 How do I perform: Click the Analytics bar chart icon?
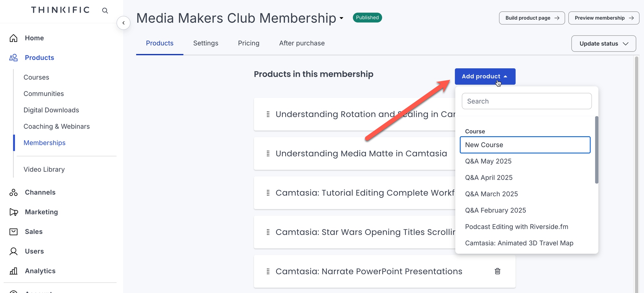pos(14,271)
